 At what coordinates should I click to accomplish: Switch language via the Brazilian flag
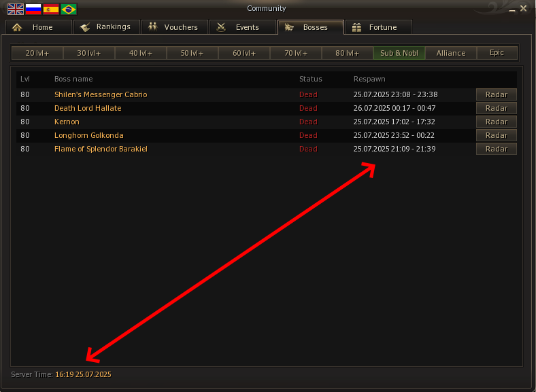pos(69,10)
